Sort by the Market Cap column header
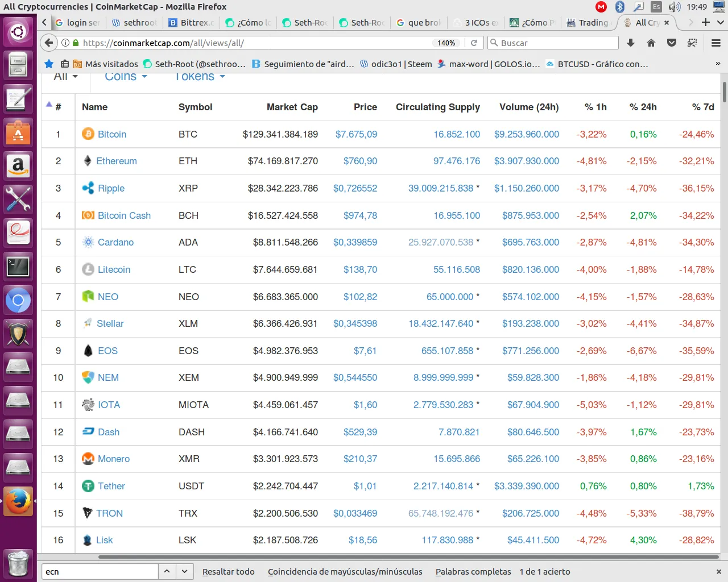Image resolution: width=728 pixels, height=582 pixels. point(292,107)
